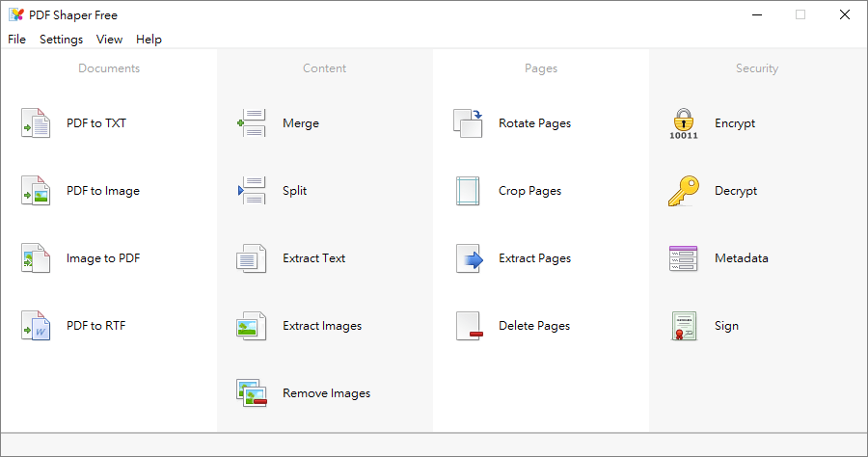Open the Help menu
Viewport: 868px width, 457px height.
coord(149,40)
